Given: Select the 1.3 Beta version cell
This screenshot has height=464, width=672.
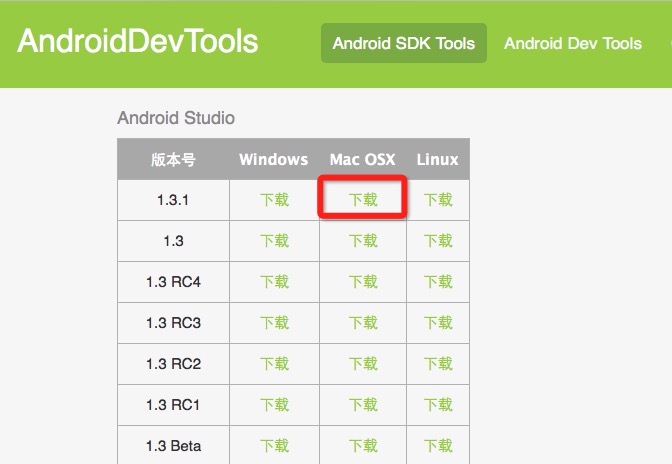Looking at the screenshot, I should pos(173,446).
